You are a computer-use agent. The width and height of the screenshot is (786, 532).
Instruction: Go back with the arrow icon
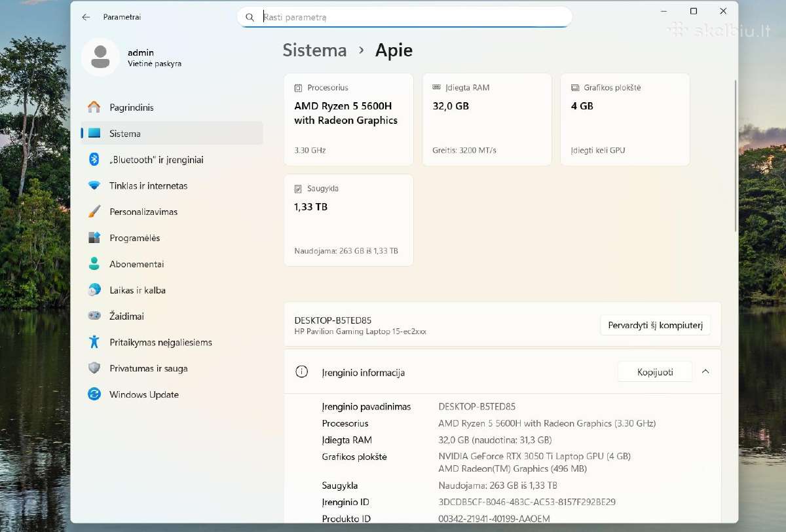[86, 17]
